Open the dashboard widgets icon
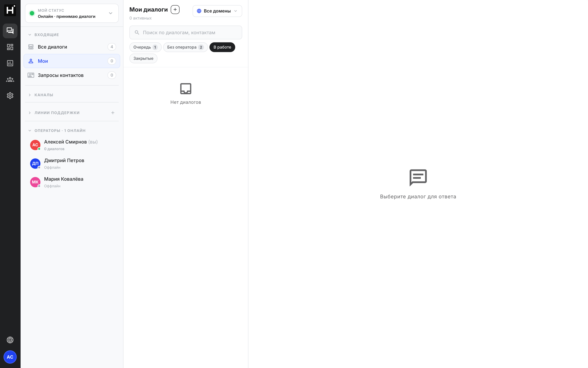588x368 pixels. 10,47
